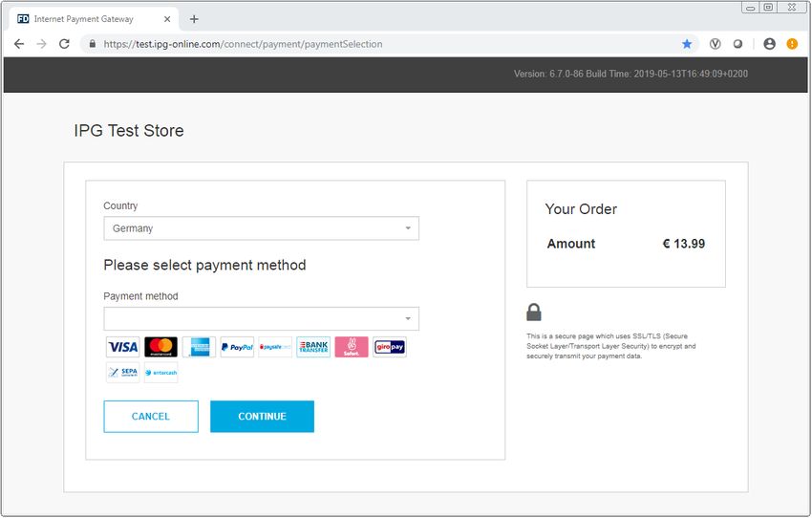Reload the payment page
812x518 pixels.
click(64, 44)
